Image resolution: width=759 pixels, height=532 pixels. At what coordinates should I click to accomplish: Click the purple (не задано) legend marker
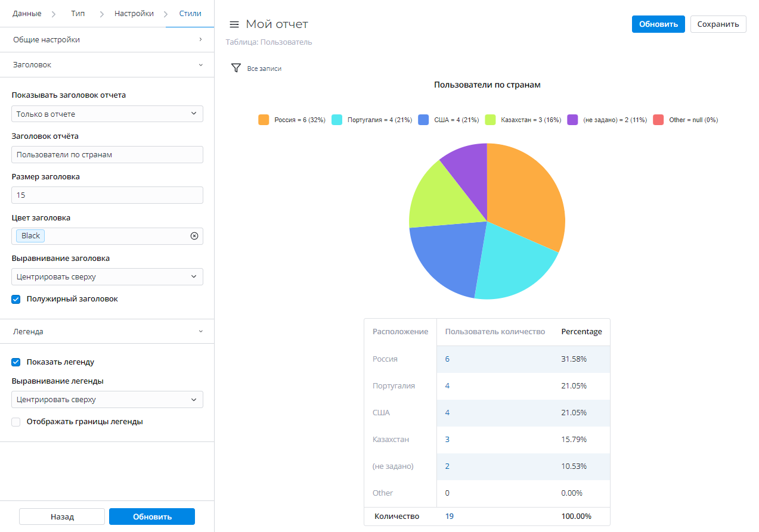click(572, 120)
